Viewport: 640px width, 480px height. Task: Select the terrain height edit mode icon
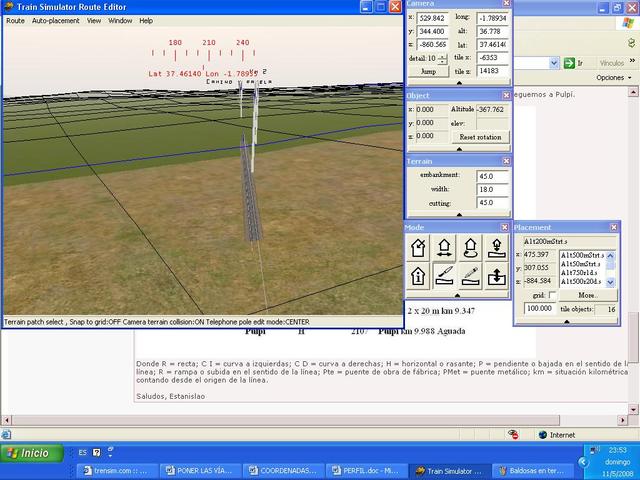click(x=445, y=275)
